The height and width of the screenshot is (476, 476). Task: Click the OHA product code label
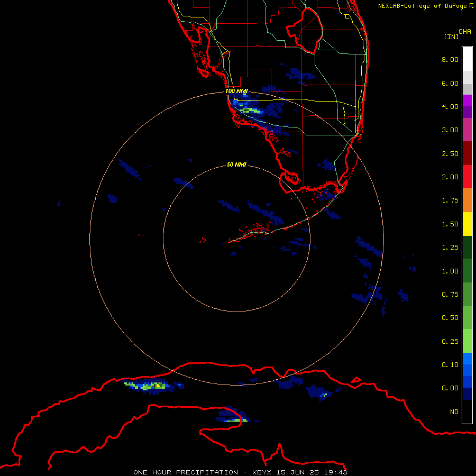tap(465, 32)
